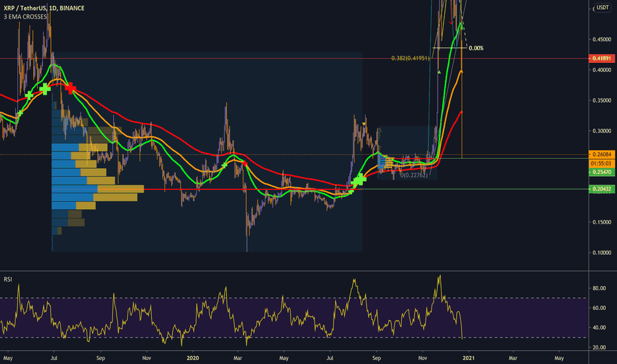The width and height of the screenshot is (617, 364).
Task: Click the 0.30000 price axis value
Action: pyautogui.click(x=602, y=130)
